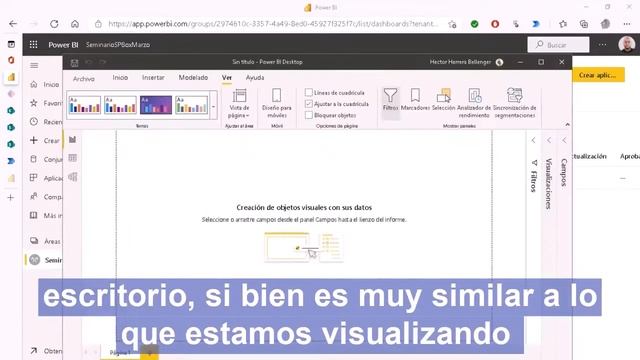Expand the Filtros pane chevron
This screenshot has width=640, height=360.
533,140
